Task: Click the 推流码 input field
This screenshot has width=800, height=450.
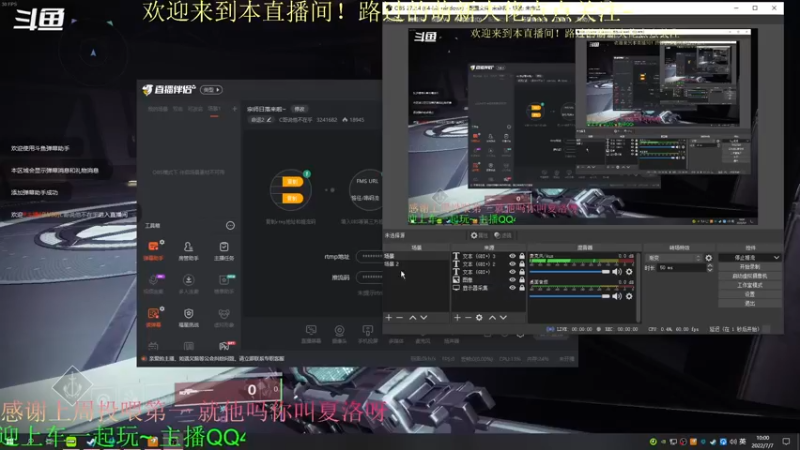Action: [369, 278]
